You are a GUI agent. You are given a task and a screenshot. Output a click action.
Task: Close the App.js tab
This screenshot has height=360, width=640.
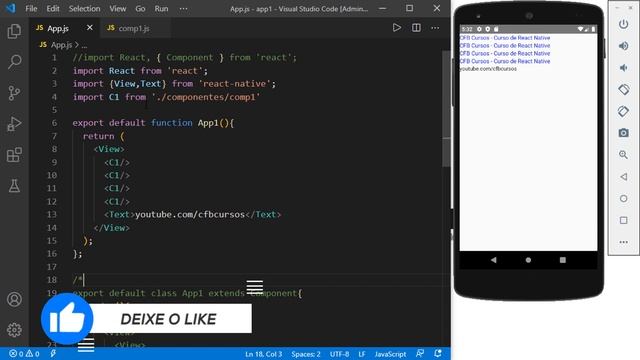(90, 27)
